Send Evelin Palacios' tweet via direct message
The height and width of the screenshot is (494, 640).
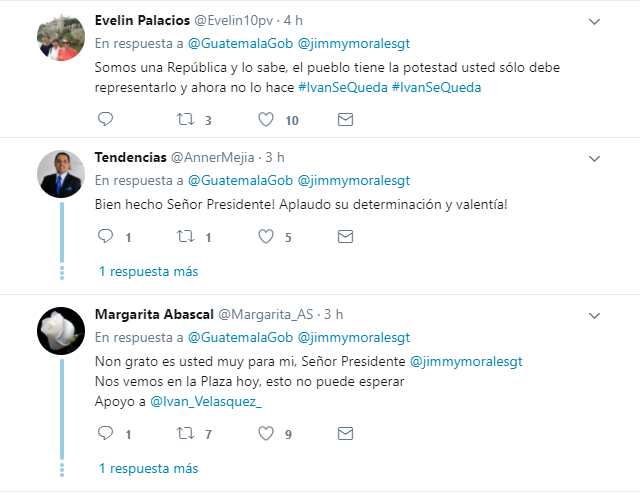pos(345,120)
